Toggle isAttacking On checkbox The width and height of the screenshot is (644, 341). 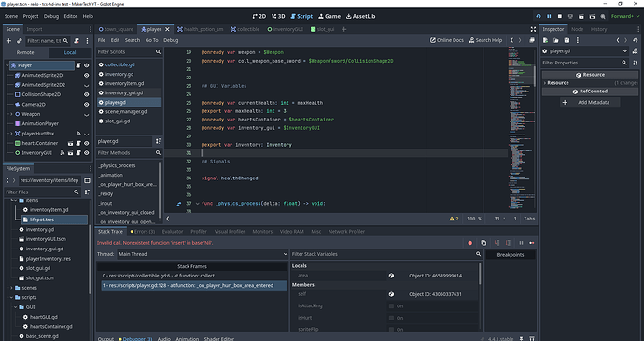pos(391,306)
